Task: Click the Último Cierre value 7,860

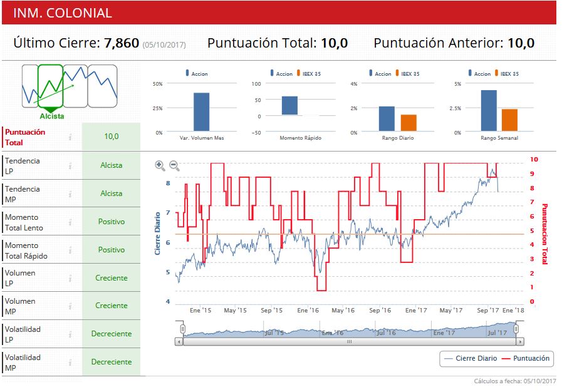Action: pos(122,43)
